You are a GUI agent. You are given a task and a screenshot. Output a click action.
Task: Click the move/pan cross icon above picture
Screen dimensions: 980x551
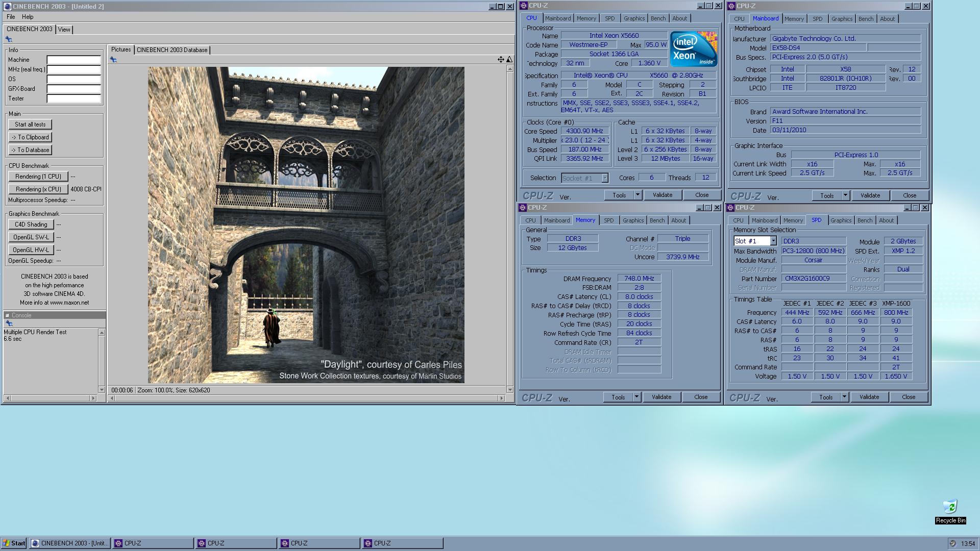click(501, 60)
